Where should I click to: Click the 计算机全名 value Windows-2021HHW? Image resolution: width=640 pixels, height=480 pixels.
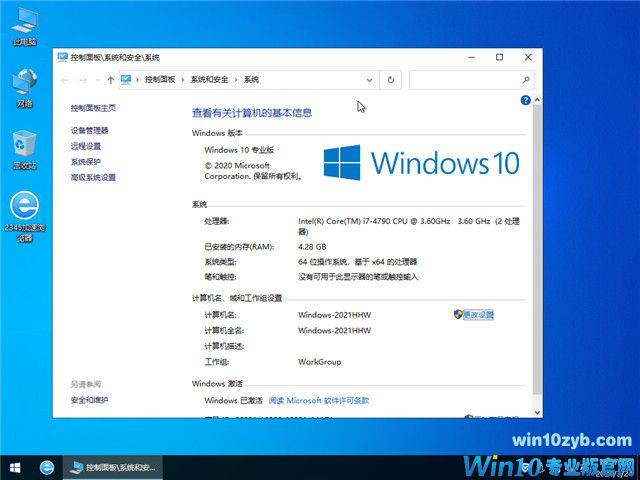click(334, 330)
